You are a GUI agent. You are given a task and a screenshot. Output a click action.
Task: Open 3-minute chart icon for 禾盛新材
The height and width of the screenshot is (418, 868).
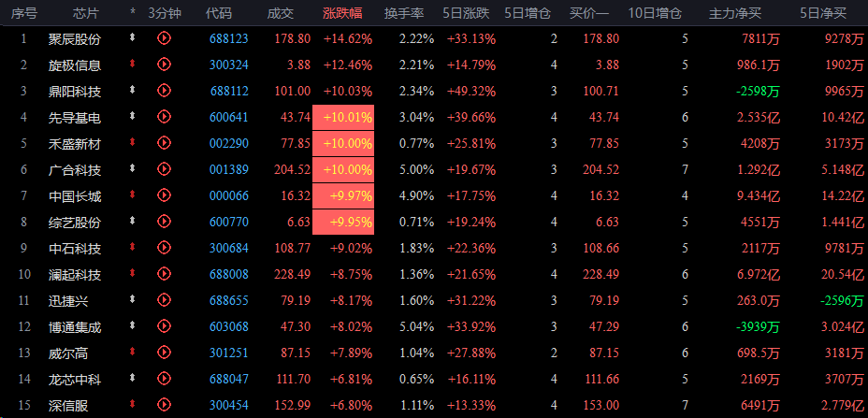164,143
